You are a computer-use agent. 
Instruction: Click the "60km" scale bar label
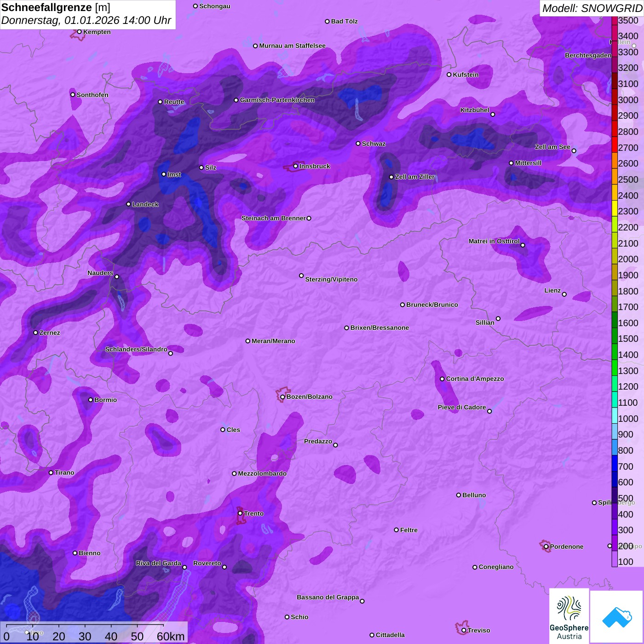coord(171,636)
